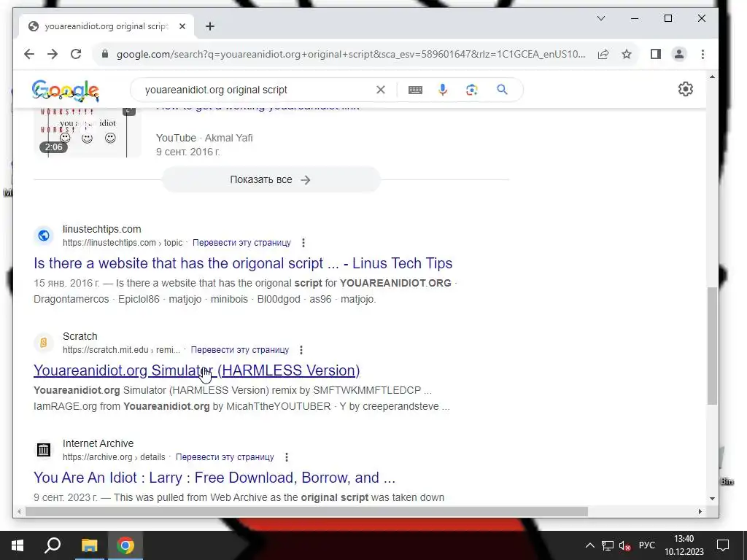747x560 pixels.
Task: Go back to the previous page
Action: coord(29,54)
